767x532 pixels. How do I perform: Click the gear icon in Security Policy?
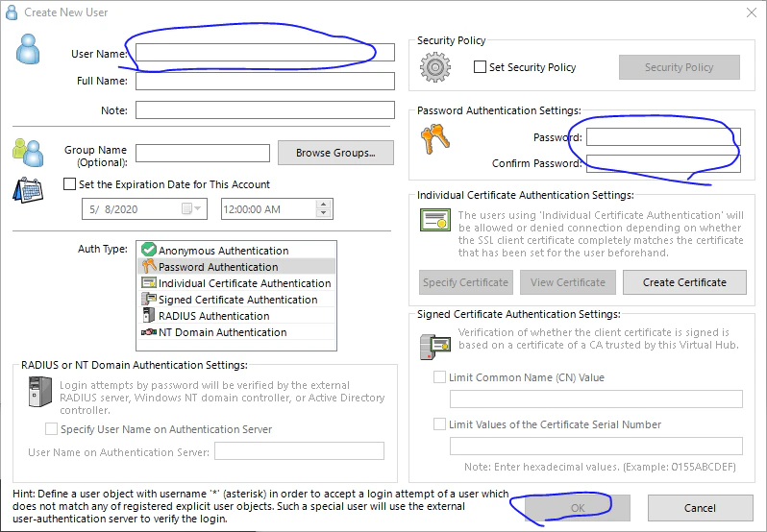tap(434, 67)
